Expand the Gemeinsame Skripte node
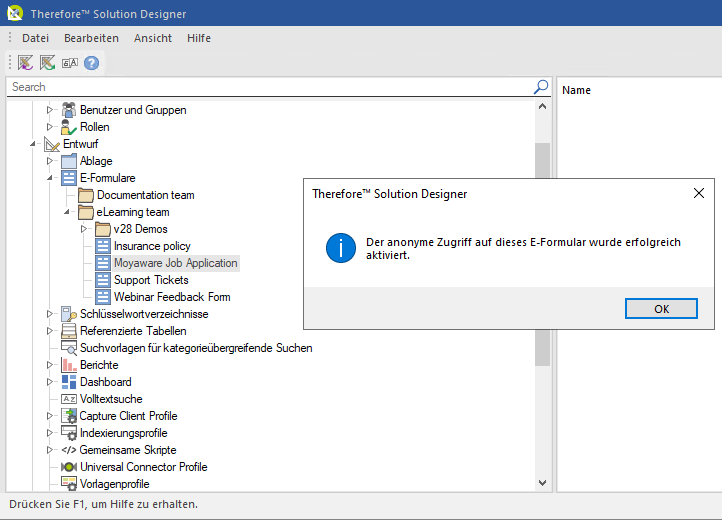This screenshot has height=520, width=722. point(49,450)
